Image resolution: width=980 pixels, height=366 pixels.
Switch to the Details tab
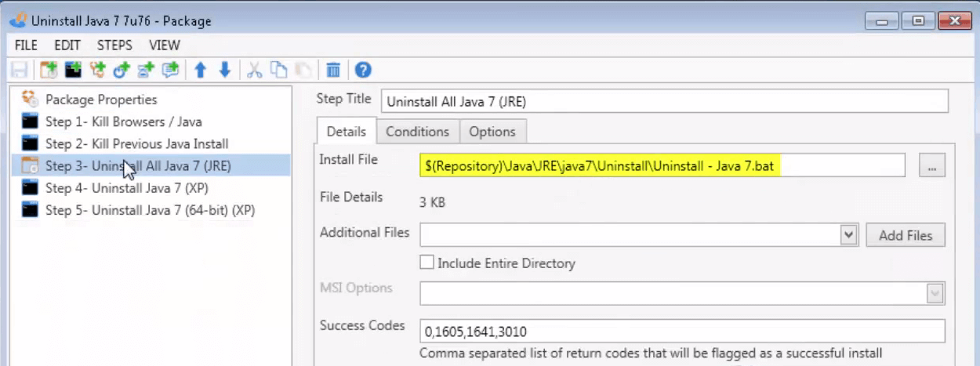pyautogui.click(x=346, y=132)
